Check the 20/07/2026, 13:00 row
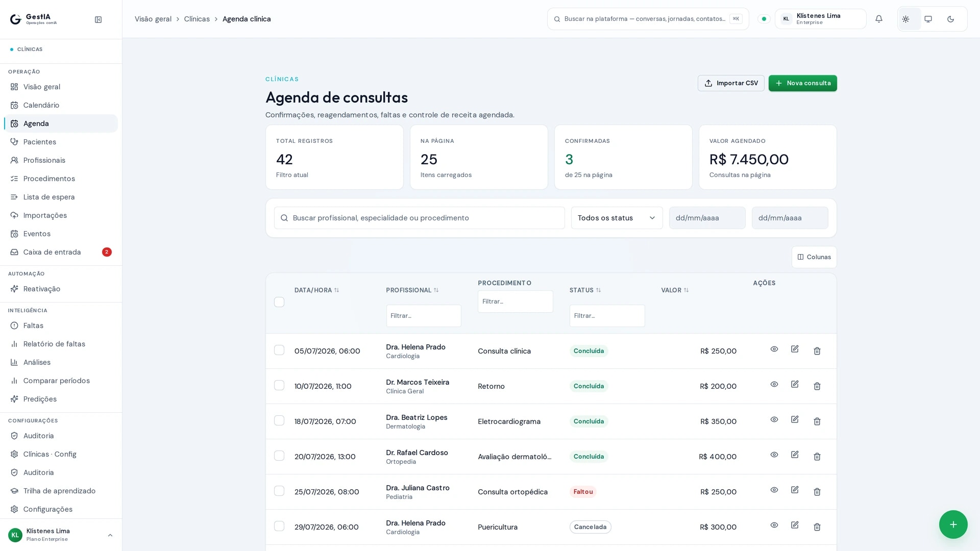980x551 pixels. point(279,456)
